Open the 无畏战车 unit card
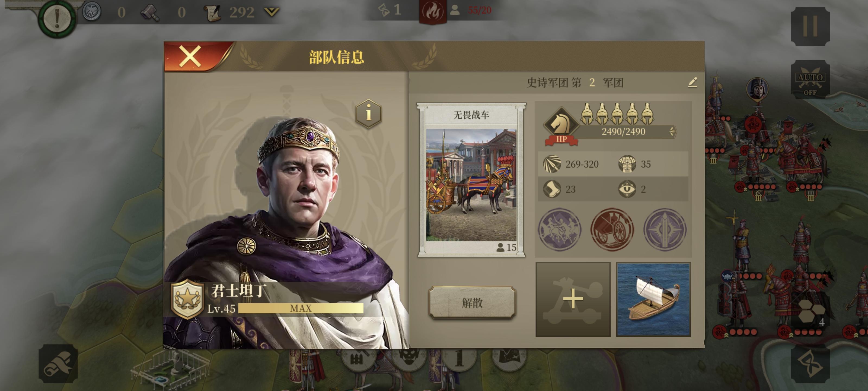 [471, 180]
